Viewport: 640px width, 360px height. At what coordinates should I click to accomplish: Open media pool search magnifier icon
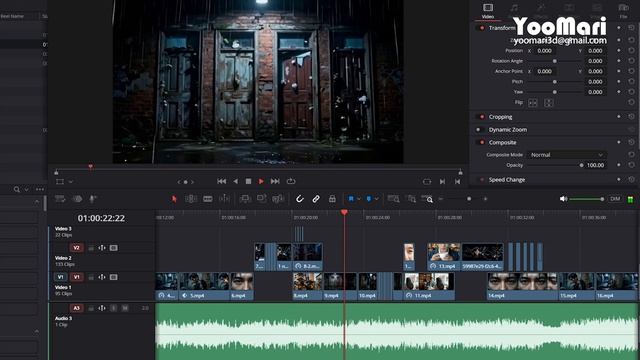coord(17,189)
